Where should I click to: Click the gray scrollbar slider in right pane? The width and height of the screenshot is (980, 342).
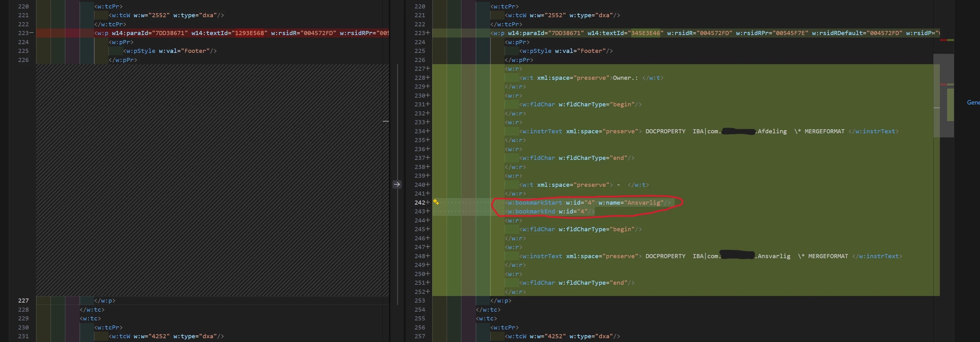click(943, 95)
